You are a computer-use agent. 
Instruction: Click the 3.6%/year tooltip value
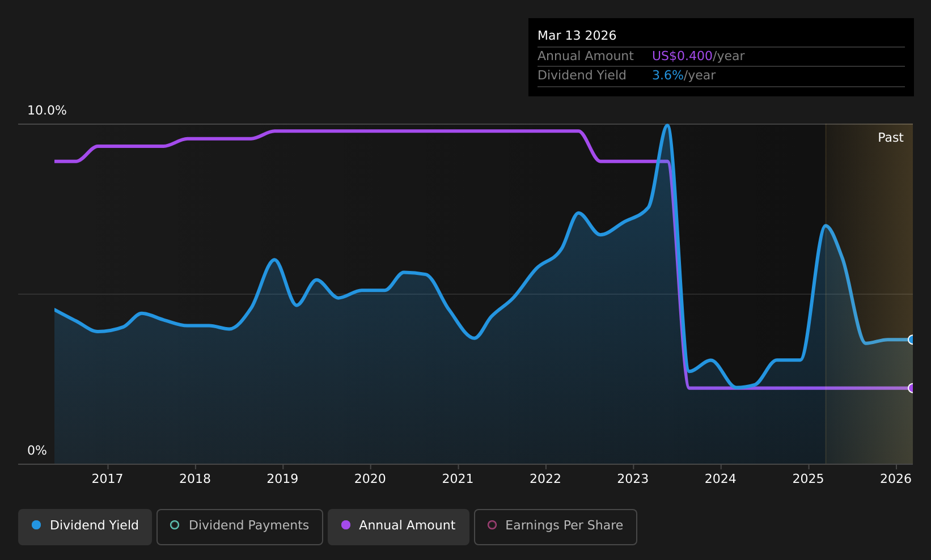pyautogui.click(x=684, y=75)
